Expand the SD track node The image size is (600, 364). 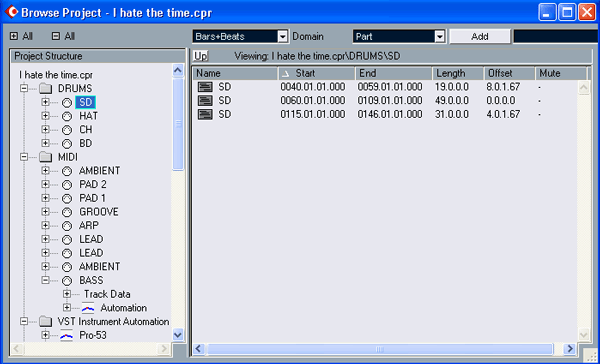click(46, 102)
